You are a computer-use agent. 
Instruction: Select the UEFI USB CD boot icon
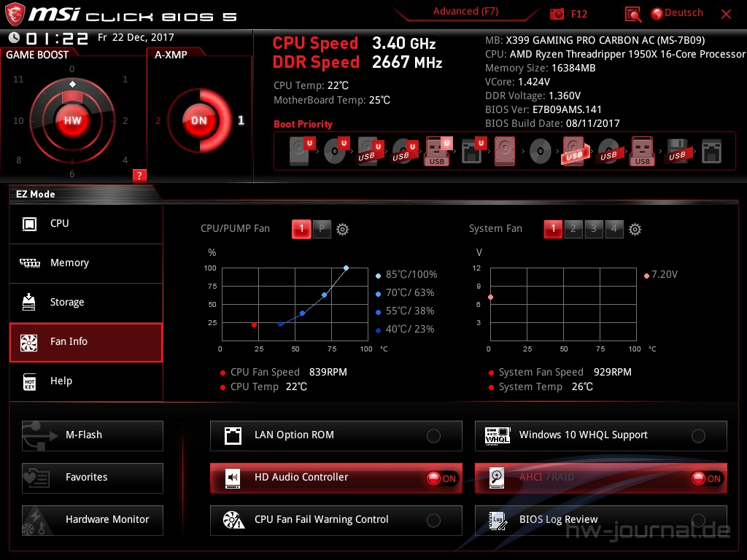tap(404, 151)
